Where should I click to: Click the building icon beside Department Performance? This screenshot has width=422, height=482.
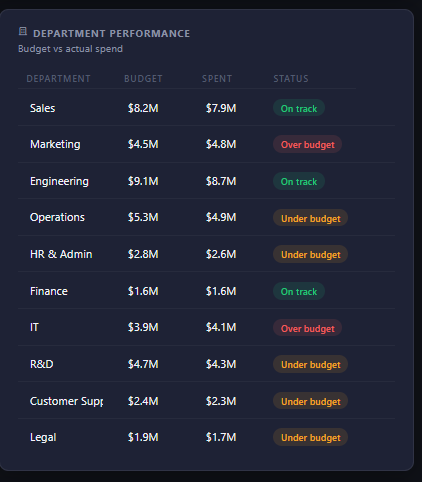(x=23, y=32)
